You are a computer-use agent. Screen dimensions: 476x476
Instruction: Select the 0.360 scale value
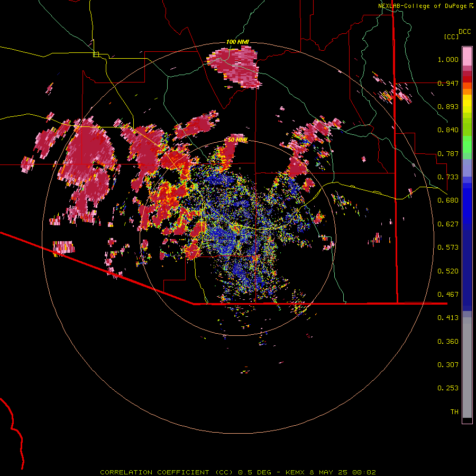click(448, 342)
